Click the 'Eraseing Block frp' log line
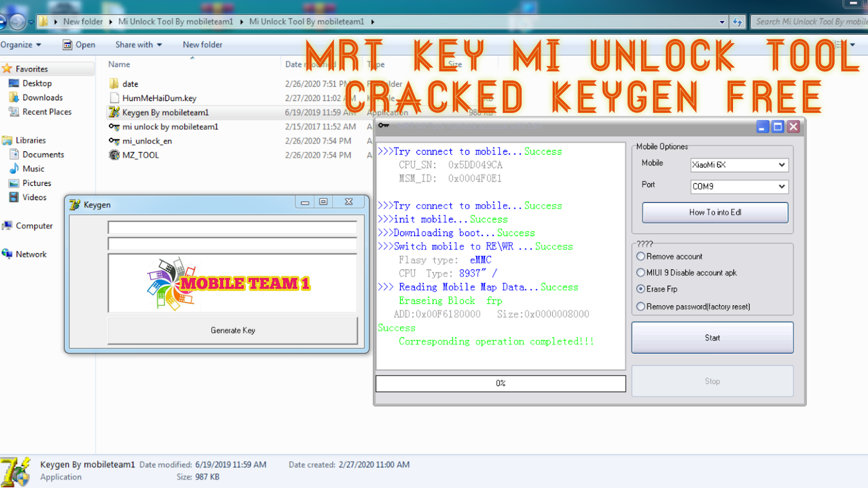The image size is (868, 488). coord(450,301)
